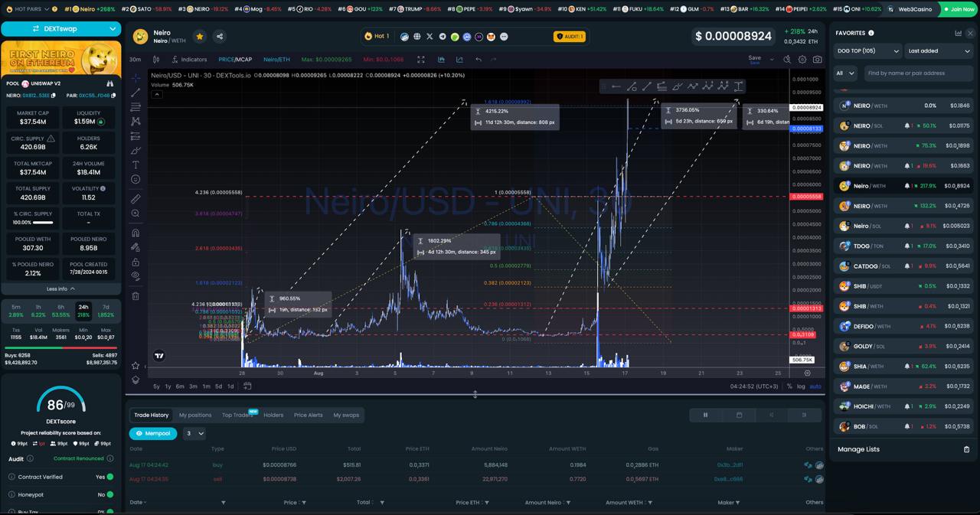Collapse the volume indicator legend arrow

click(156, 94)
